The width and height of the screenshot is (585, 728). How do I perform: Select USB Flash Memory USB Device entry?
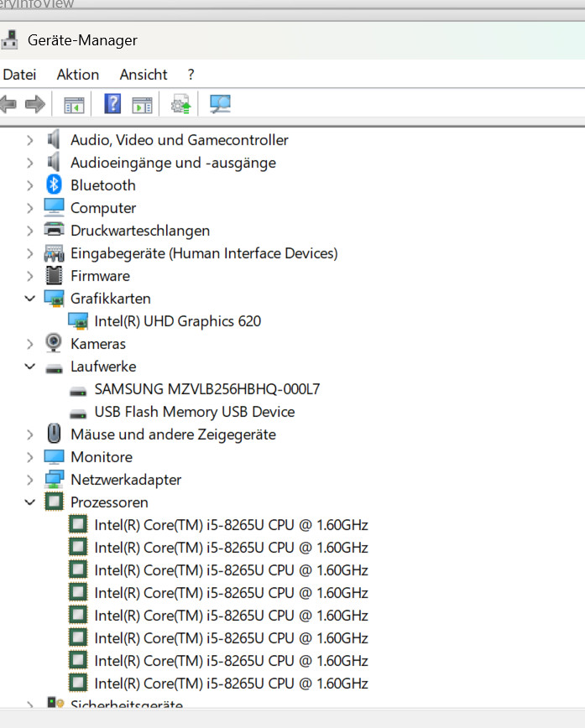click(194, 412)
